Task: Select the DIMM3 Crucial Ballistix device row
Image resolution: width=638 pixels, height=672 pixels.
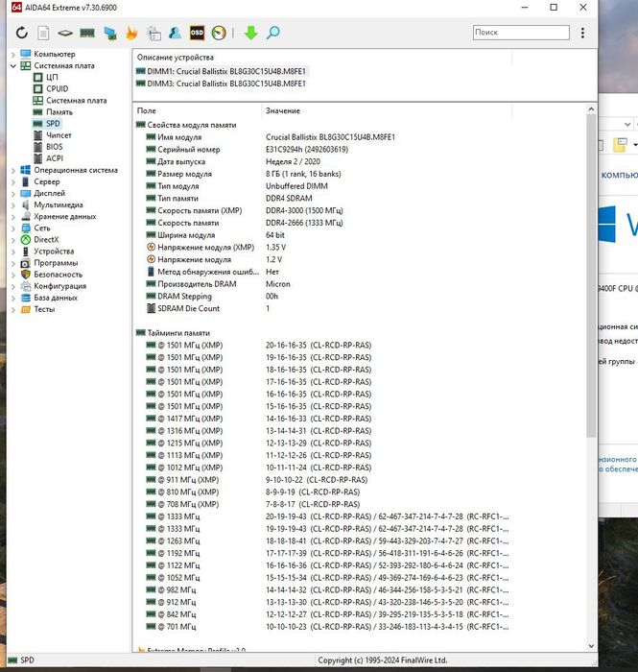Action: coord(221,84)
